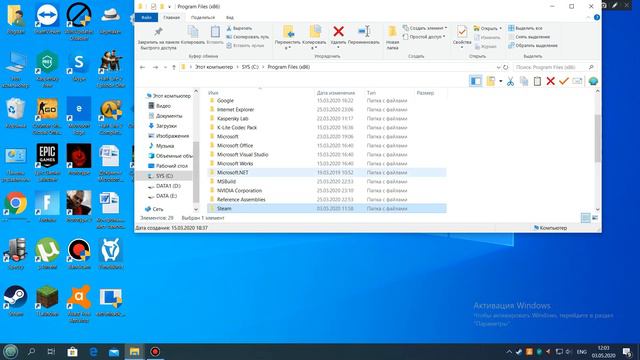Click the Refresh icon next to the address bar

506,67
